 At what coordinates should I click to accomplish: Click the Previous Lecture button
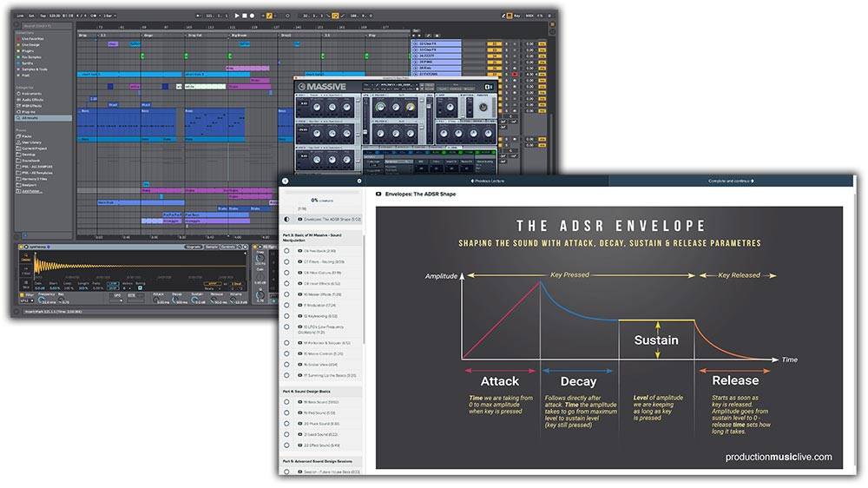click(487, 181)
